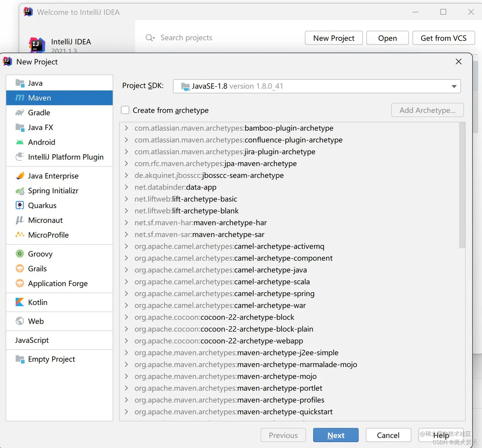The width and height of the screenshot is (482, 448).
Task: Click the Spring Initializr leaf icon
Action: click(x=20, y=191)
